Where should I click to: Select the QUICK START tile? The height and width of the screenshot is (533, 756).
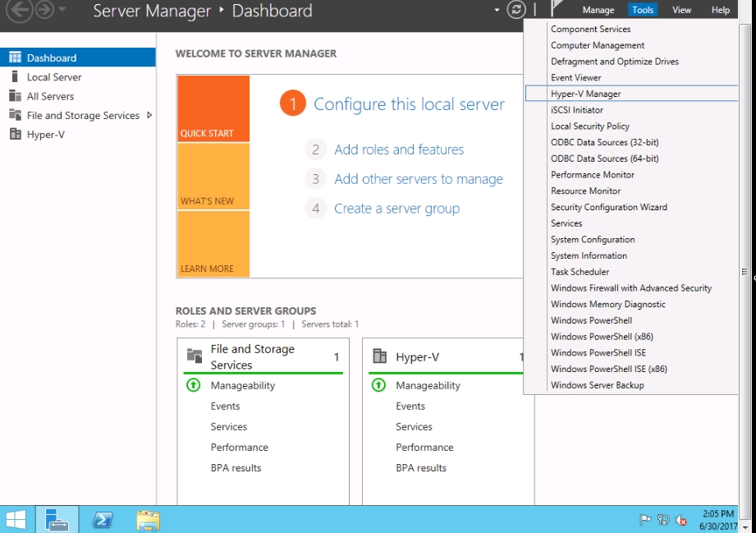coord(213,108)
